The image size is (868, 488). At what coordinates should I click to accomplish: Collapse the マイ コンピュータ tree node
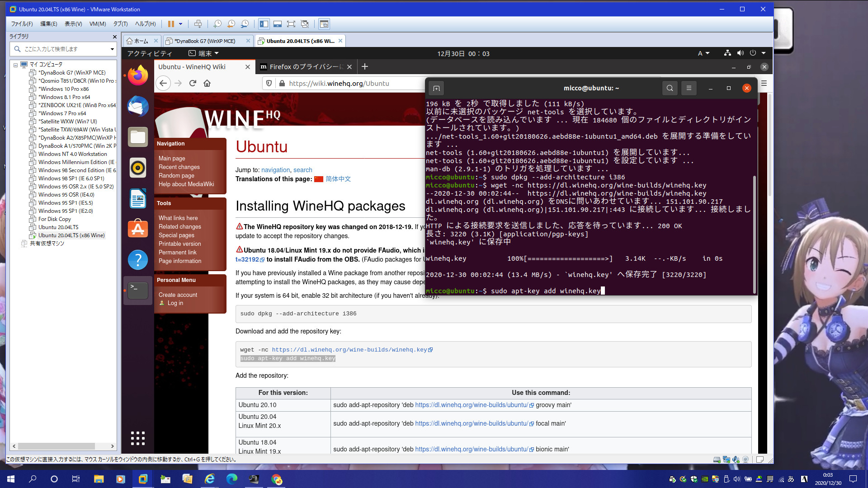(15, 65)
